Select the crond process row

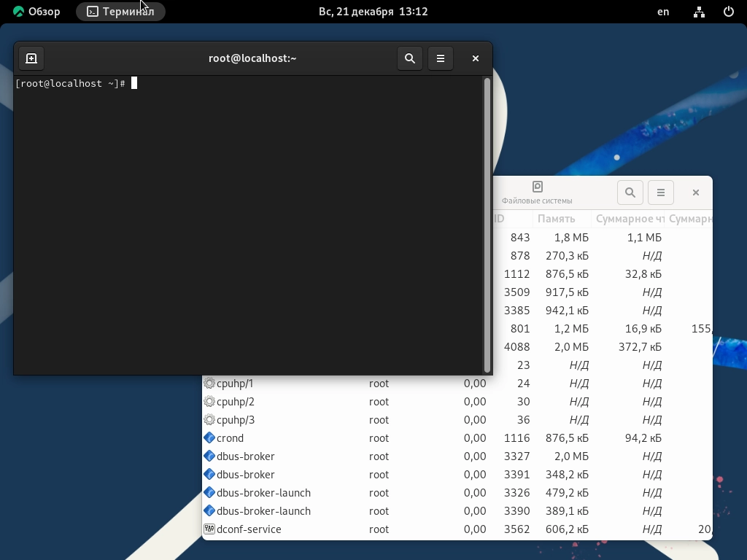[x=457, y=438]
